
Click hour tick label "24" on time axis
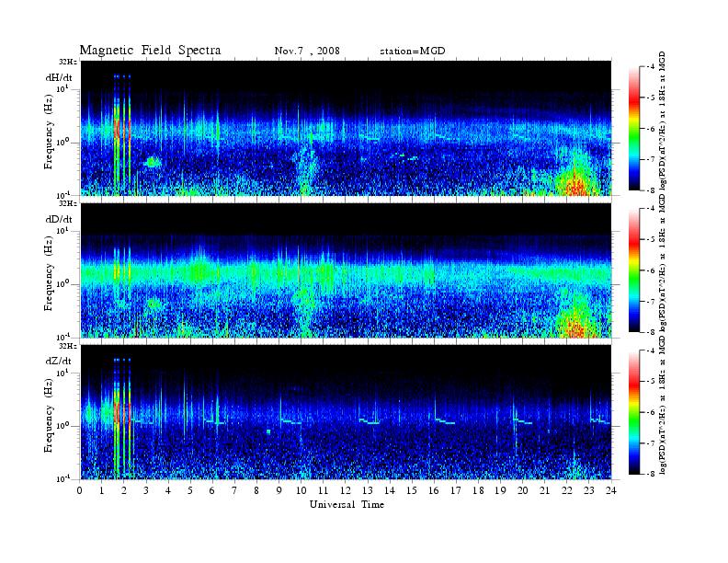point(611,490)
